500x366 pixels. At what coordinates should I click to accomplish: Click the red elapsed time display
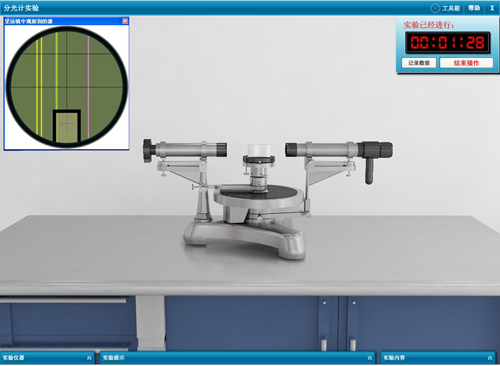(447, 43)
